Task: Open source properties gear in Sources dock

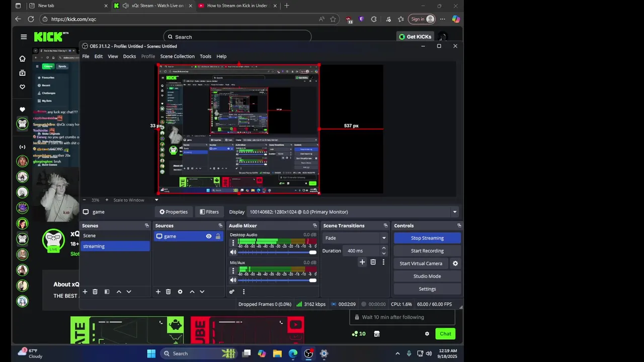Action: [x=180, y=292]
